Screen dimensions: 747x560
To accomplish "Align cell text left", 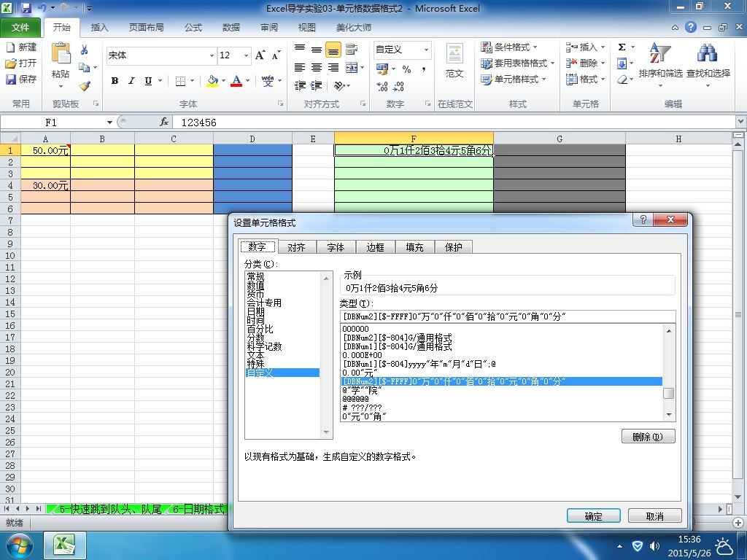I will click(300, 68).
